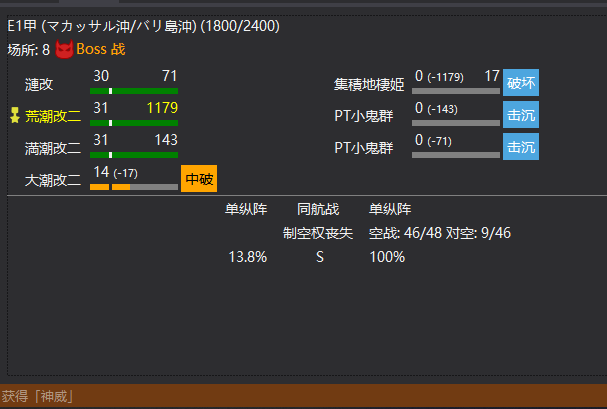Click the green HP bar of 漣改

(x=134, y=91)
